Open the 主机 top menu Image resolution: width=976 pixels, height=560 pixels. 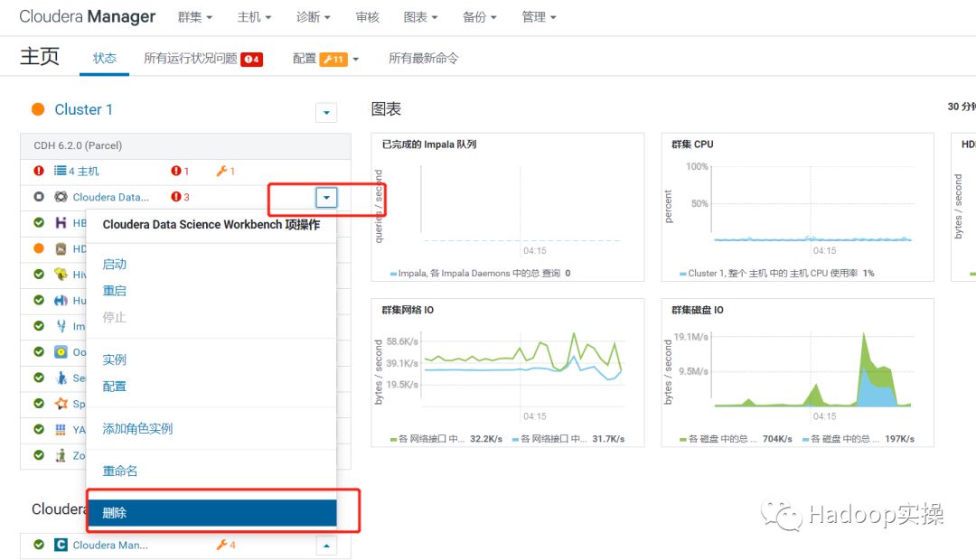click(254, 17)
